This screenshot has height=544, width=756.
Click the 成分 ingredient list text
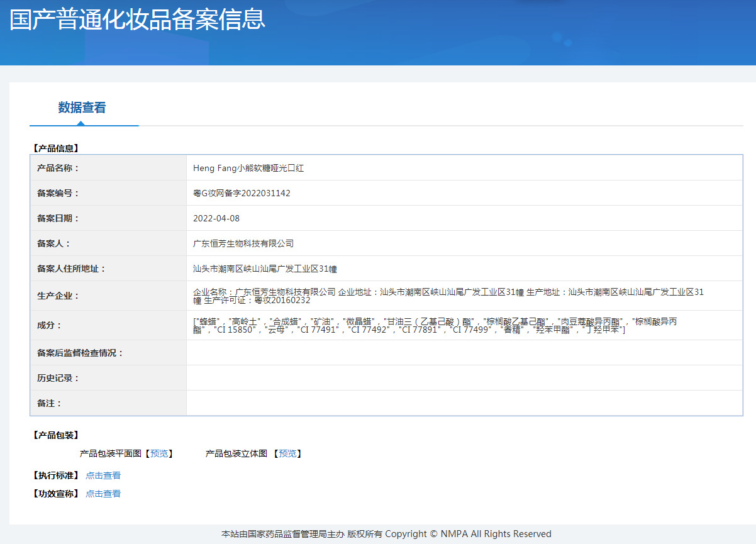click(x=435, y=325)
